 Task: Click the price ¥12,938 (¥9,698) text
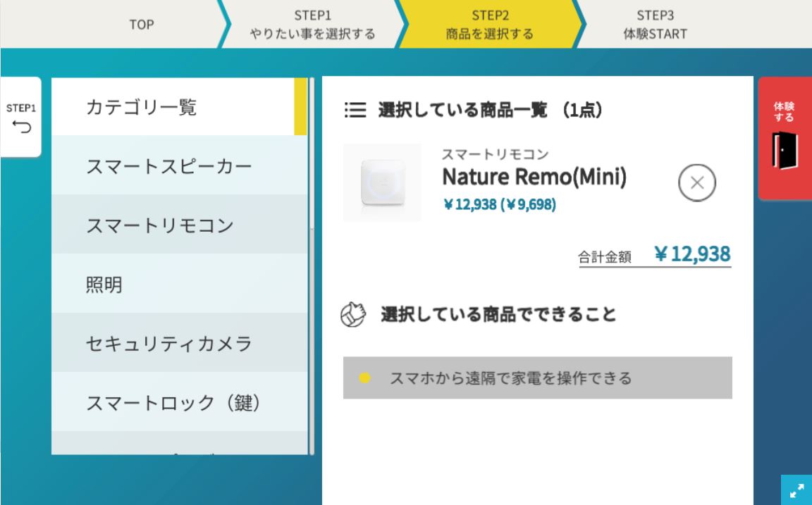500,204
